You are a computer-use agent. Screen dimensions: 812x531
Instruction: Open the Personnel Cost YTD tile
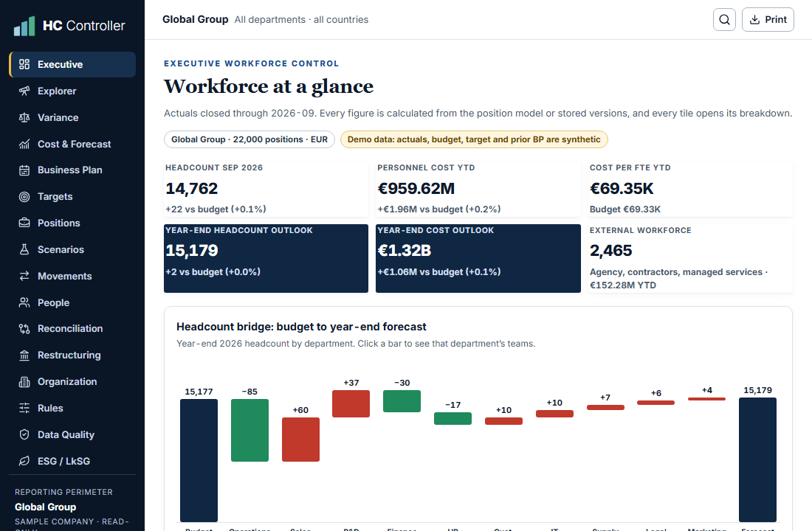point(478,189)
